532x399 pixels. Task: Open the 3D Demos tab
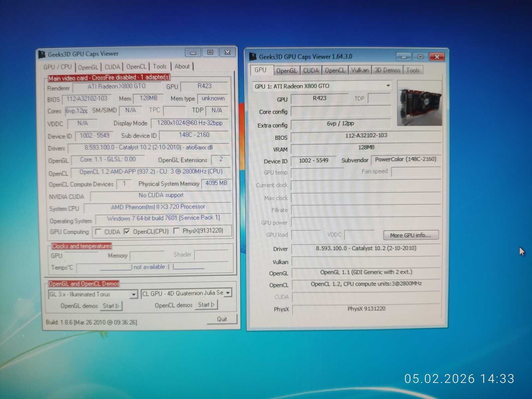[387, 70]
